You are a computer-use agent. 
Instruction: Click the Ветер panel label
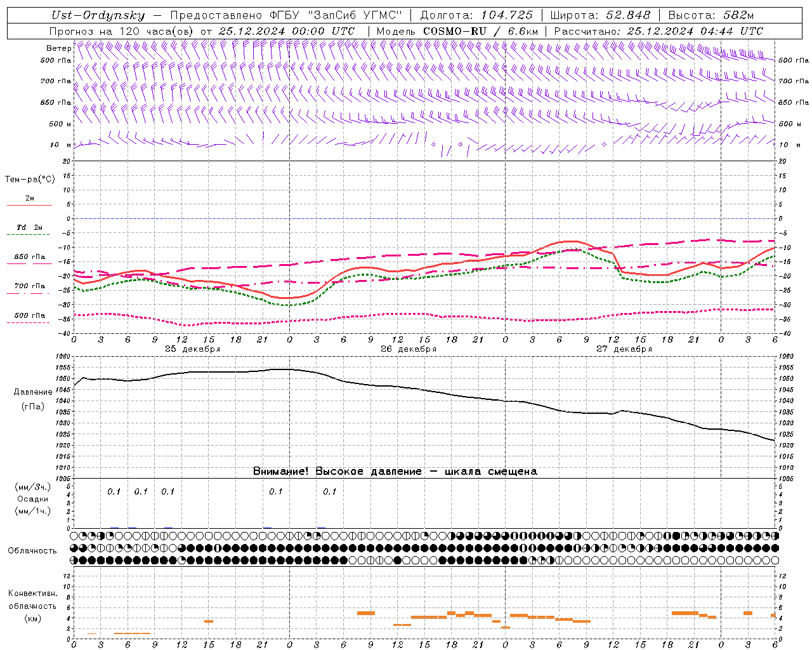click(58, 48)
